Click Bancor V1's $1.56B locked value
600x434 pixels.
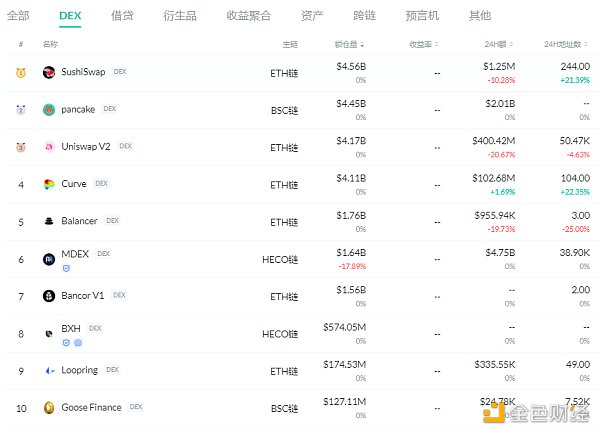coord(351,290)
